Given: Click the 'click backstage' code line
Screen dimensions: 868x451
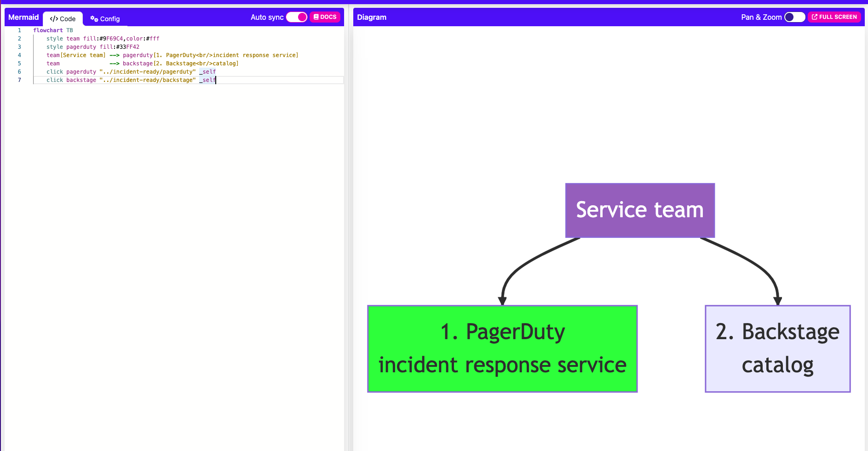Looking at the screenshot, I should point(131,80).
